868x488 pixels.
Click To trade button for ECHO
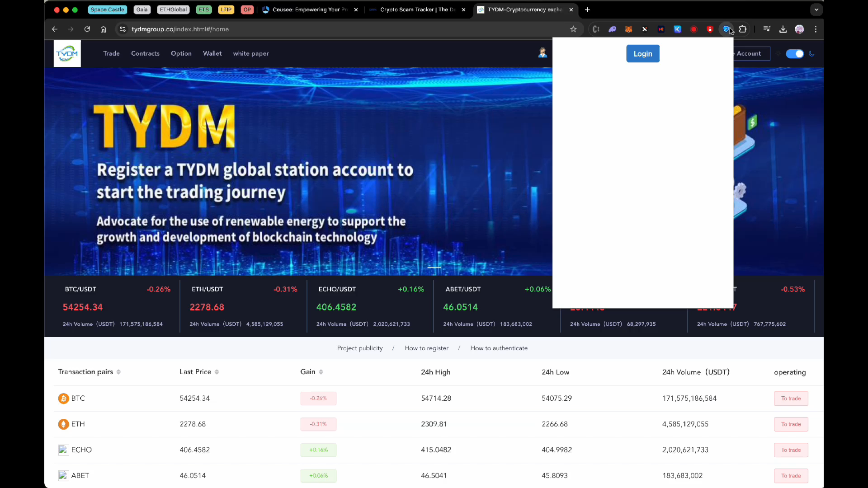791,450
